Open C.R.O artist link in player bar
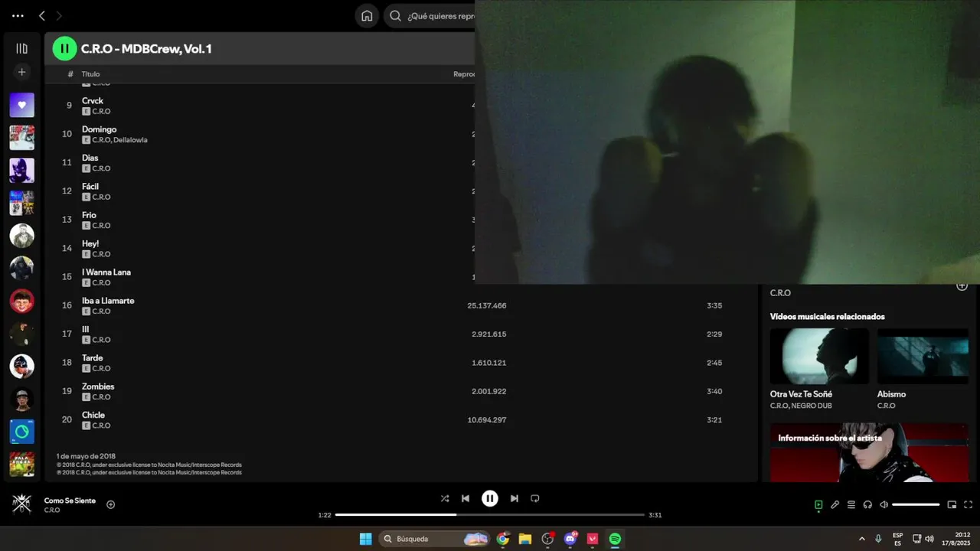 coord(52,510)
